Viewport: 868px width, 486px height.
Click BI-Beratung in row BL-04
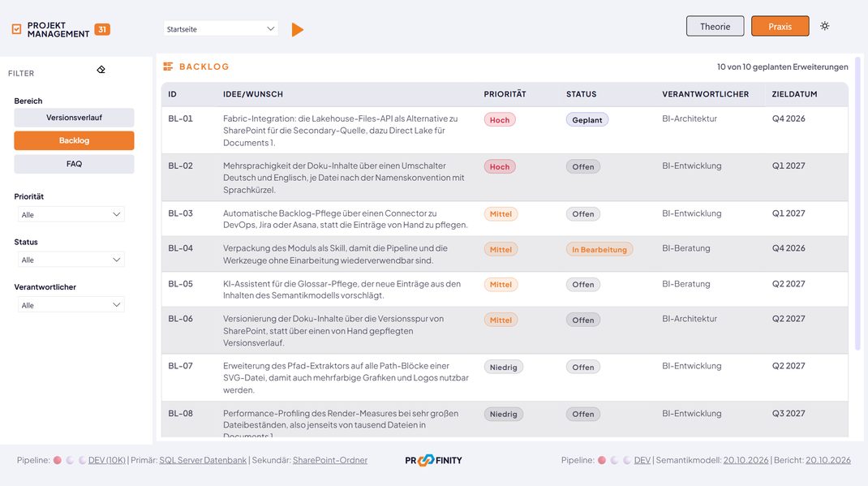click(685, 248)
